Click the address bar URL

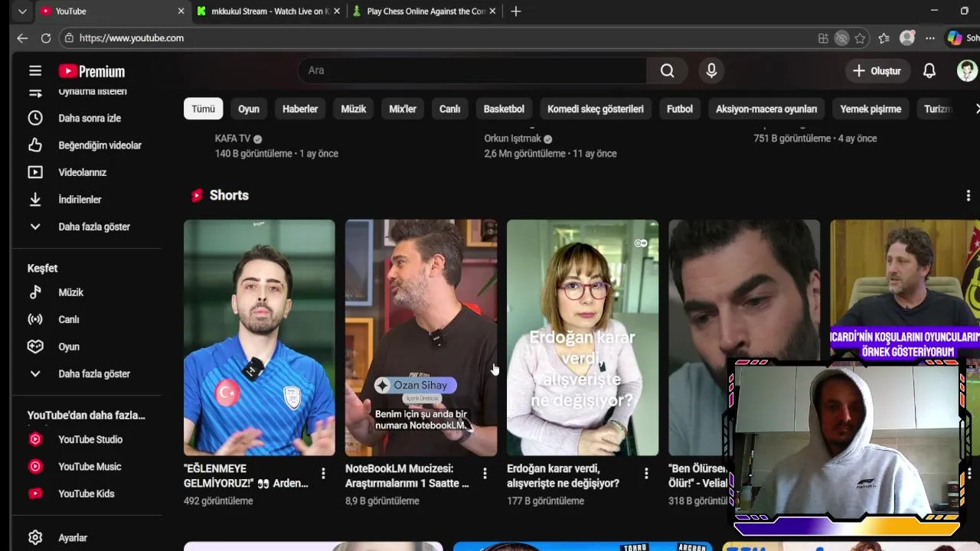pyautogui.click(x=132, y=38)
